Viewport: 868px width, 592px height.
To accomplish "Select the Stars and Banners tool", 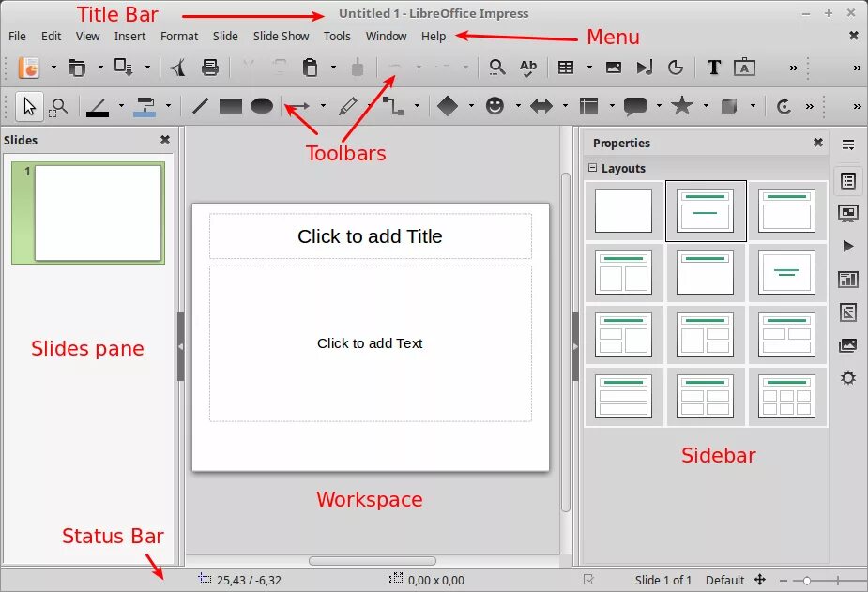I will pos(682,105).
